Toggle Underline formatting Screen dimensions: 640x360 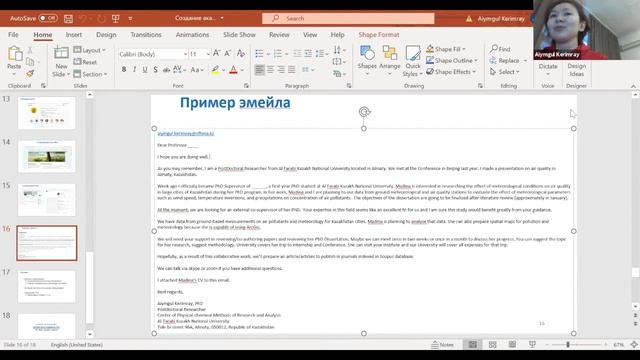pyautogui.click(x=145, y=70)
